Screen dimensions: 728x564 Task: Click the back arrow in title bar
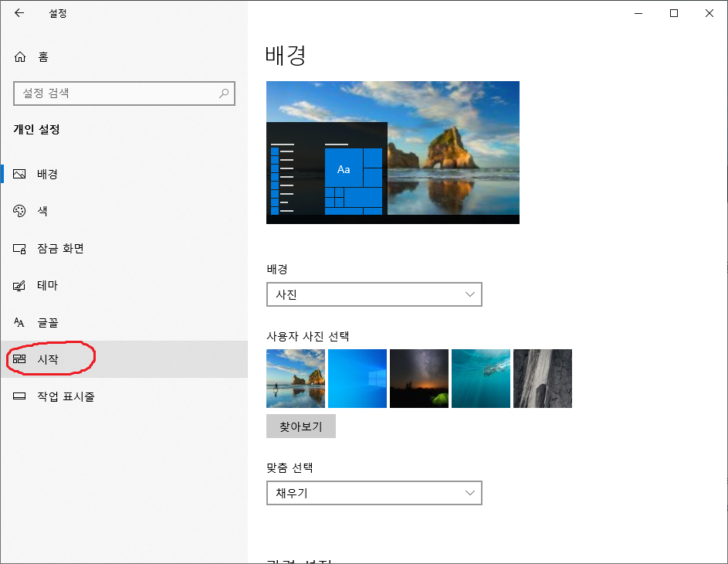pyautogui.click(x=19, y=13)
